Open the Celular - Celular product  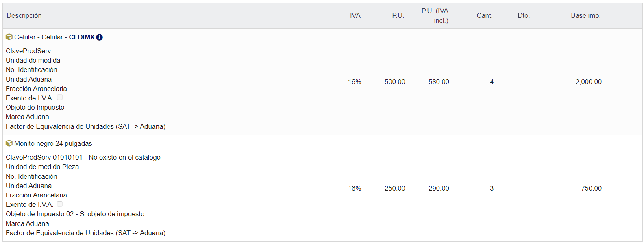click(x=39, y=37)
